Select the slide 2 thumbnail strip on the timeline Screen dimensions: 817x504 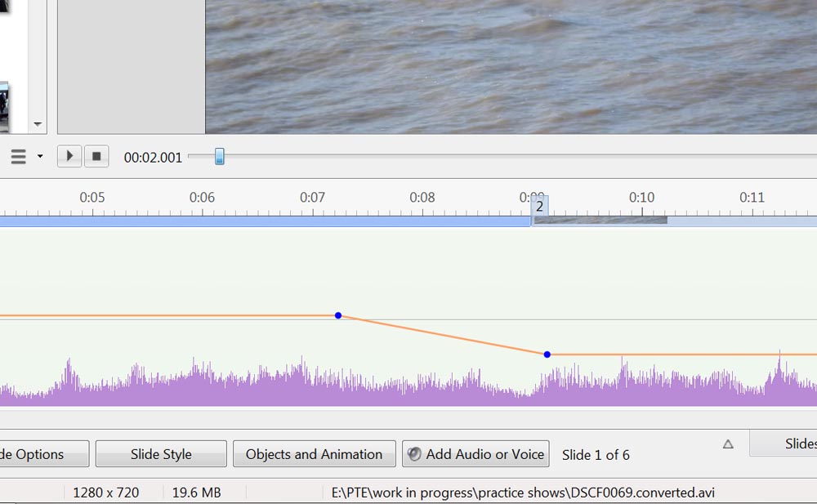pos(600,220)
